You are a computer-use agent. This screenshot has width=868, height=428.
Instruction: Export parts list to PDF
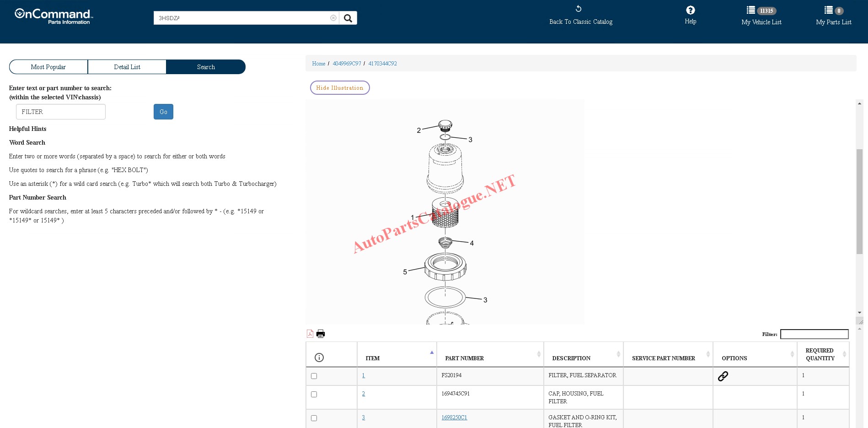click(x=310, y=334)
